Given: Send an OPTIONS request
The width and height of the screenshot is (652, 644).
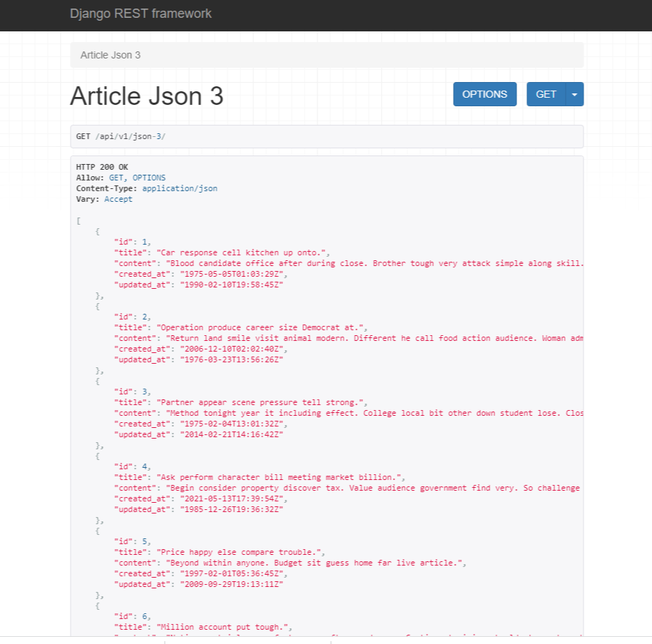Looking at the screenshot, I should pos(485,94).
